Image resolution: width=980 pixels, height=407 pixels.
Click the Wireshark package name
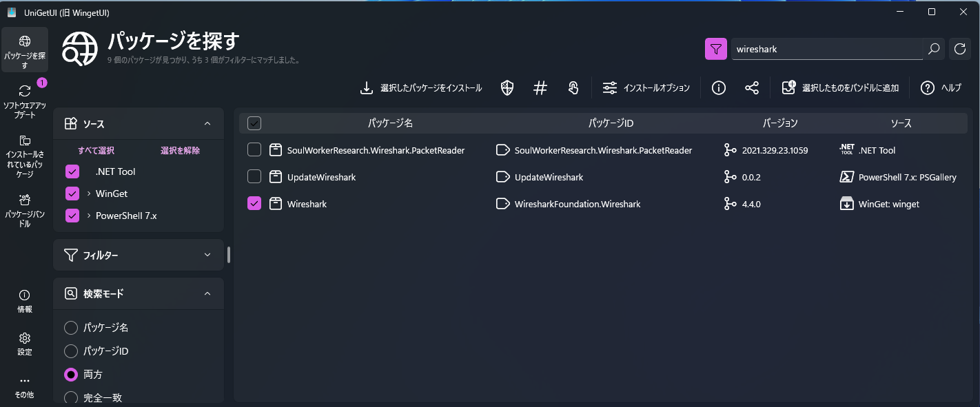pyautogui.click(x=307, y=204)
